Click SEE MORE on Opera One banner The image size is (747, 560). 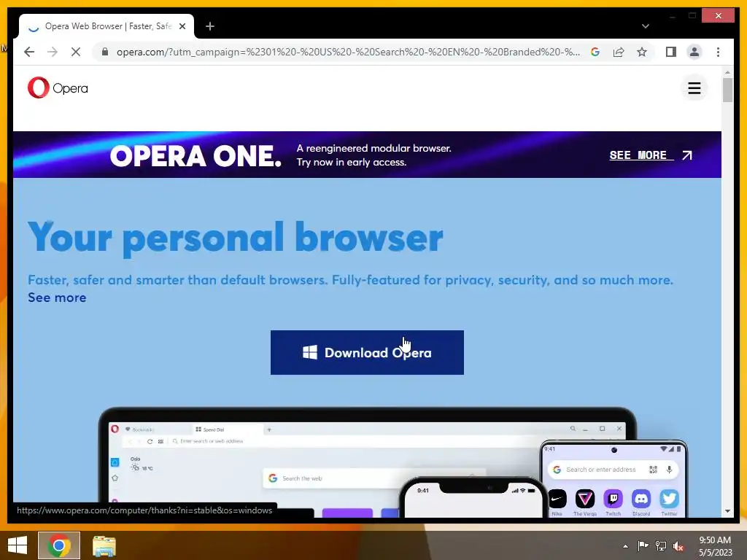point(641,155)
